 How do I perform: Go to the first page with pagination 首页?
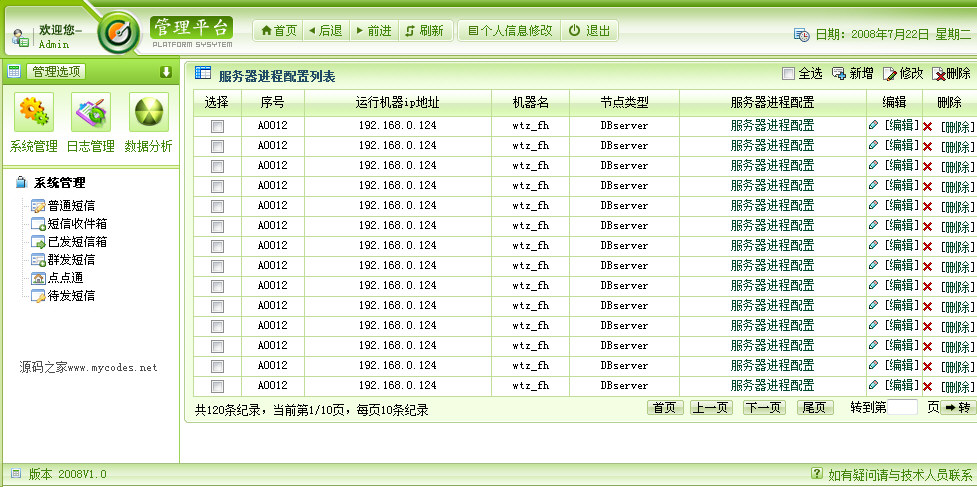(x=665, y=408)
